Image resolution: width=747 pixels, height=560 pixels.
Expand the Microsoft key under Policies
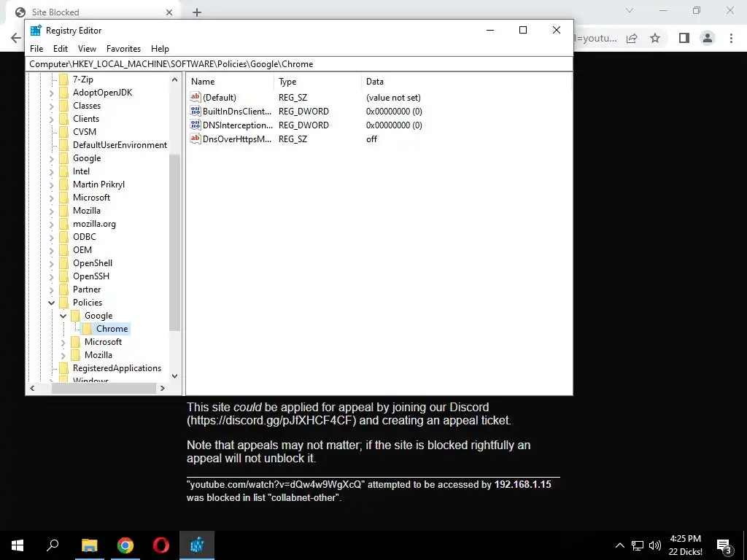(63, 343)
